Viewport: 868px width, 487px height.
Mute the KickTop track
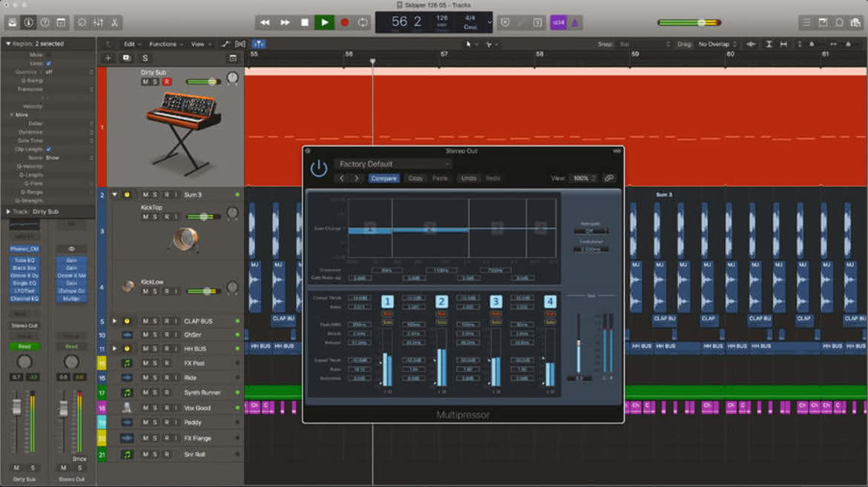(x=145, y=217)
